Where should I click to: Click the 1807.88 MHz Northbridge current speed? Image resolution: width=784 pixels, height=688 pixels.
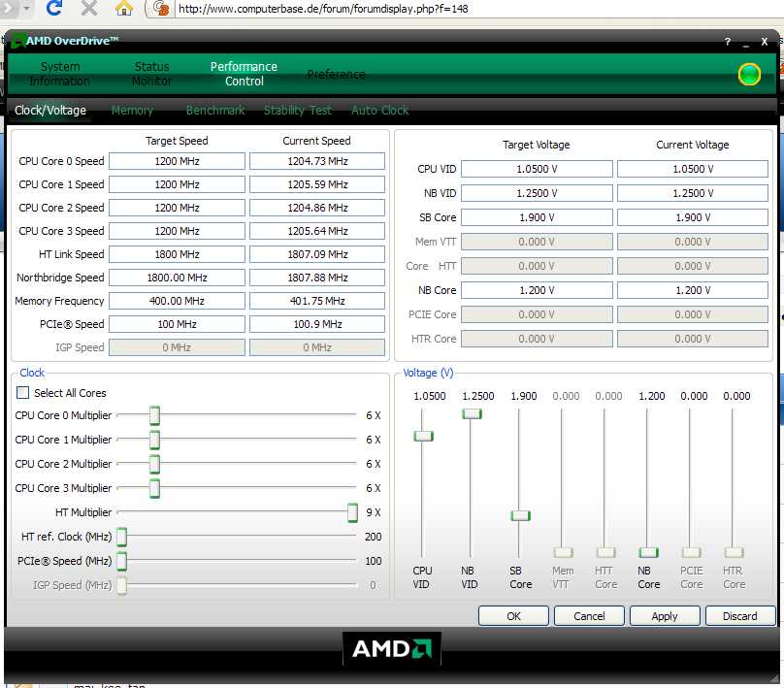(317, 278)
